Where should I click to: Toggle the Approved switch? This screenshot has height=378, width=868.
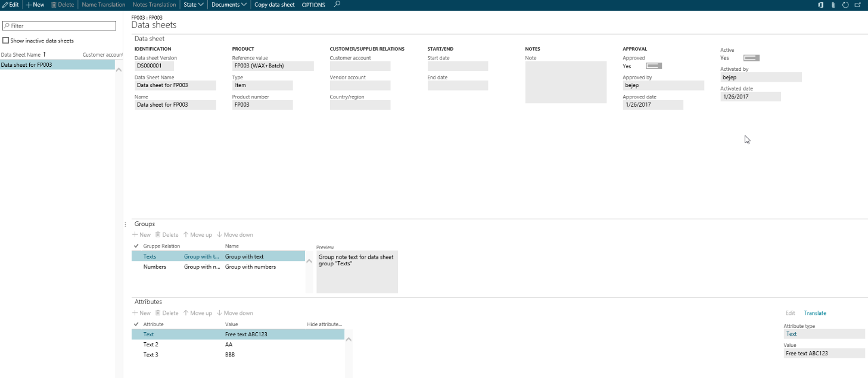pos(654,66)
